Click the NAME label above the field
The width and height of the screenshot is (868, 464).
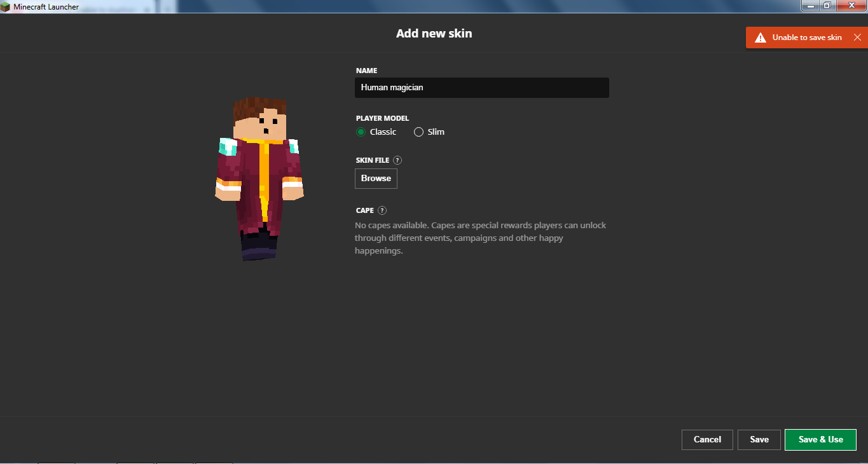(x=366, y=71)
